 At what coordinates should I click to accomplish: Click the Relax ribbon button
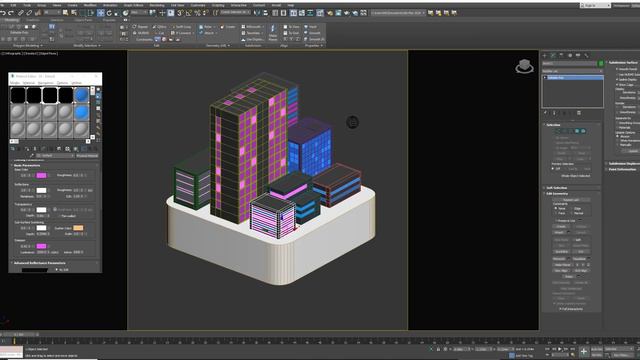207,27
